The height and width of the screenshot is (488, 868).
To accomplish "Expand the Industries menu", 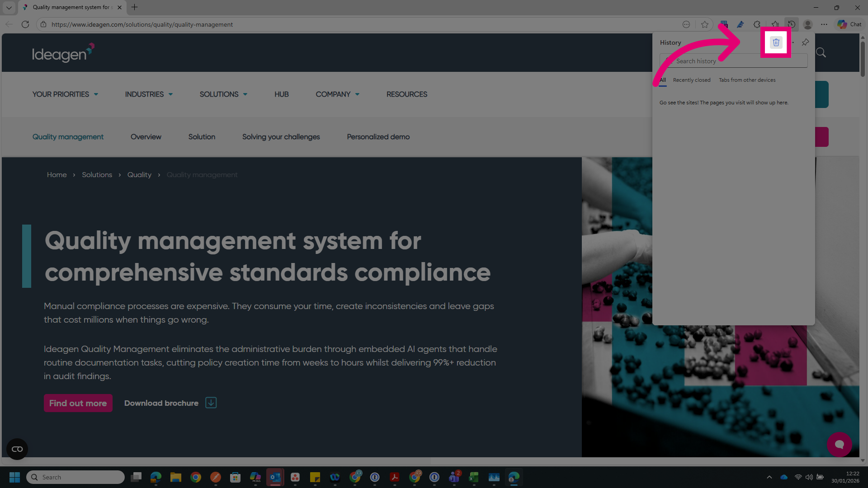I will (x=149, y=94).
